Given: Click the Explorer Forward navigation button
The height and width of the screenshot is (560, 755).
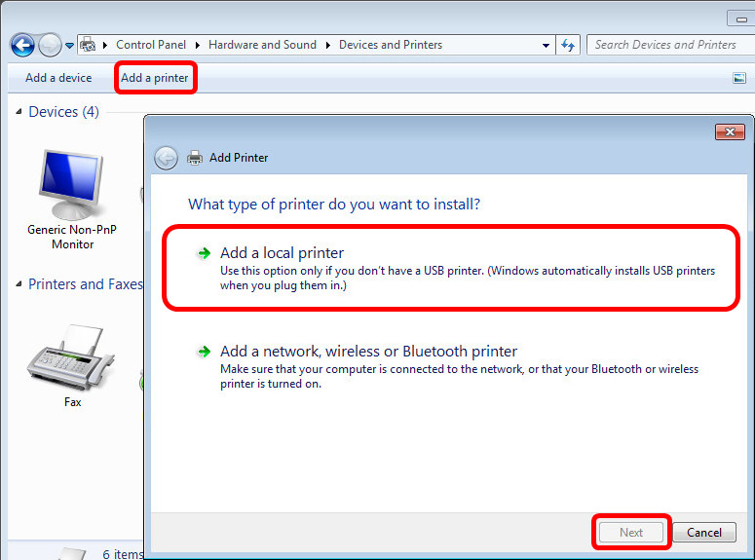Looking at the screenshot, I should [50, 45].
